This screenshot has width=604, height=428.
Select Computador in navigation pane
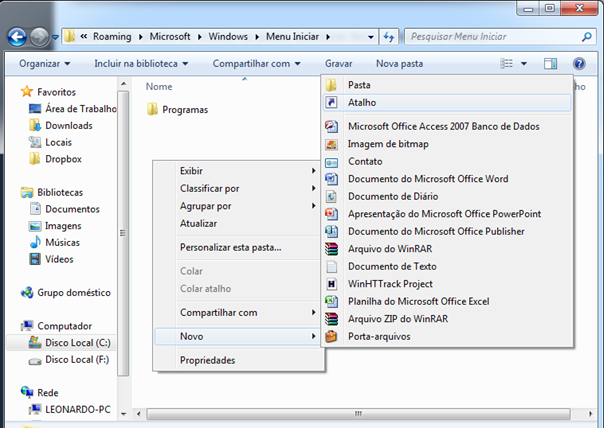[56, 326]
